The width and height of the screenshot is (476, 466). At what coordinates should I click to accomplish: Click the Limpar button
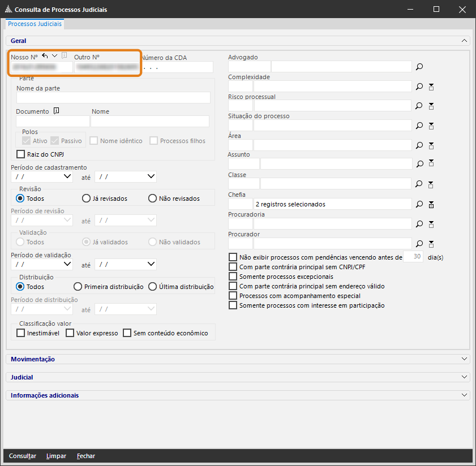tap(56, 456)
